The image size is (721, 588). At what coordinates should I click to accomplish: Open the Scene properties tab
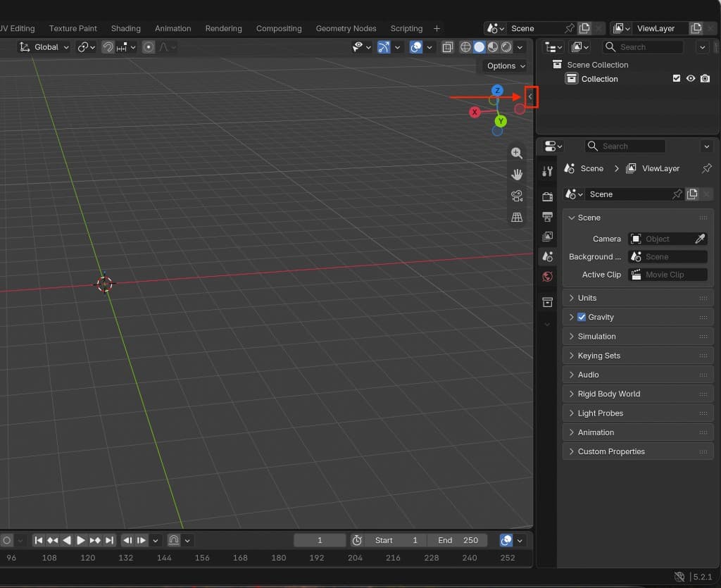[x=547, y=256]
